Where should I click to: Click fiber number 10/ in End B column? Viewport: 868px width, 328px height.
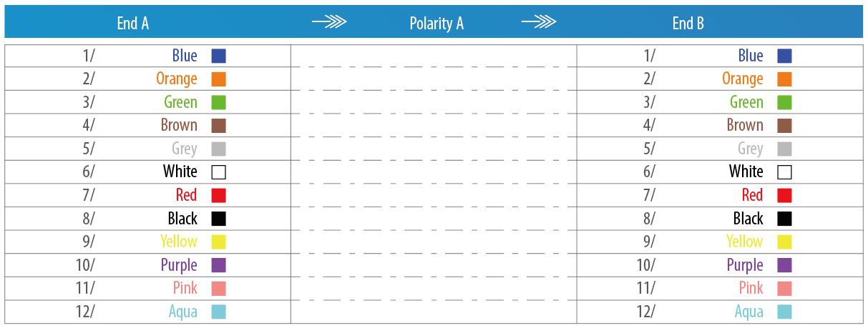pyautogui.click(x=645, y=265)
